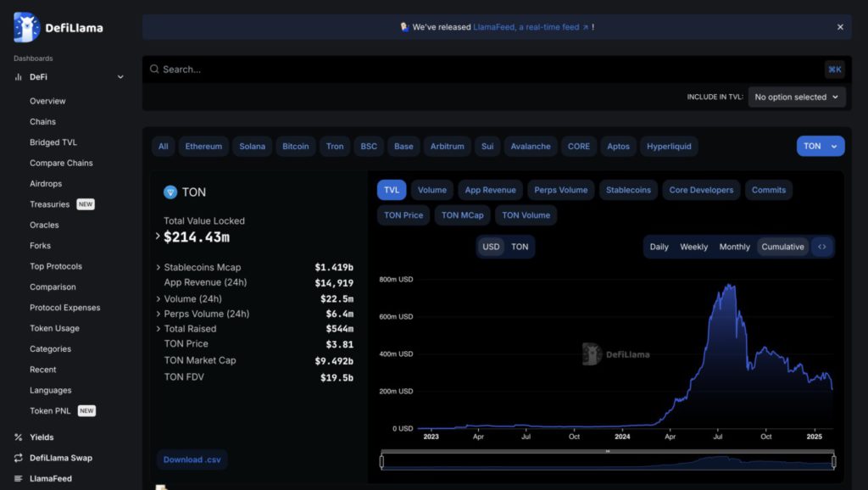
Task: Select Weekly chart grouping
Action: coord(693,247)
